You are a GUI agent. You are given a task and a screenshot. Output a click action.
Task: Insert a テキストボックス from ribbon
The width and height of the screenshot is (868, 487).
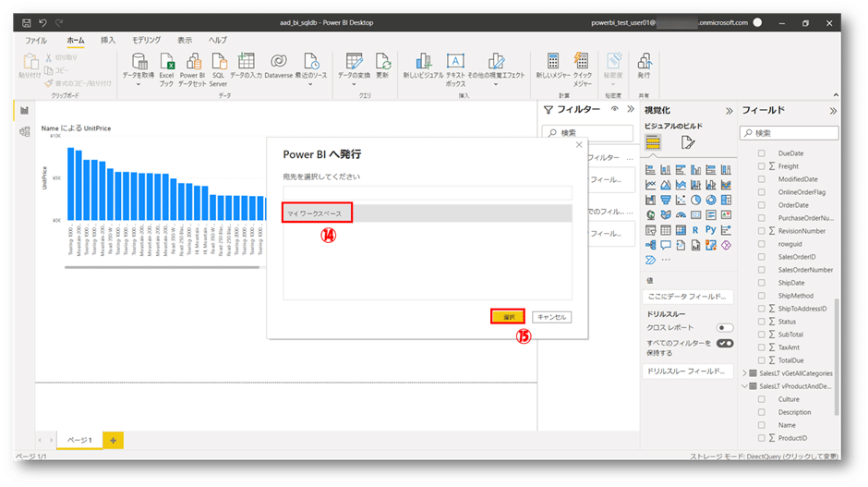click(455, 69)
